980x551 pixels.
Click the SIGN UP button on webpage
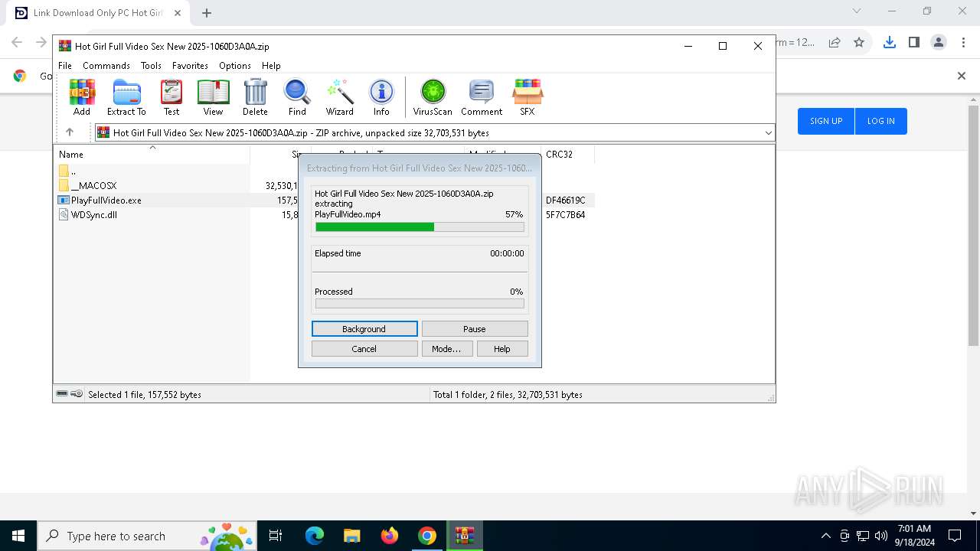point(826,121)
